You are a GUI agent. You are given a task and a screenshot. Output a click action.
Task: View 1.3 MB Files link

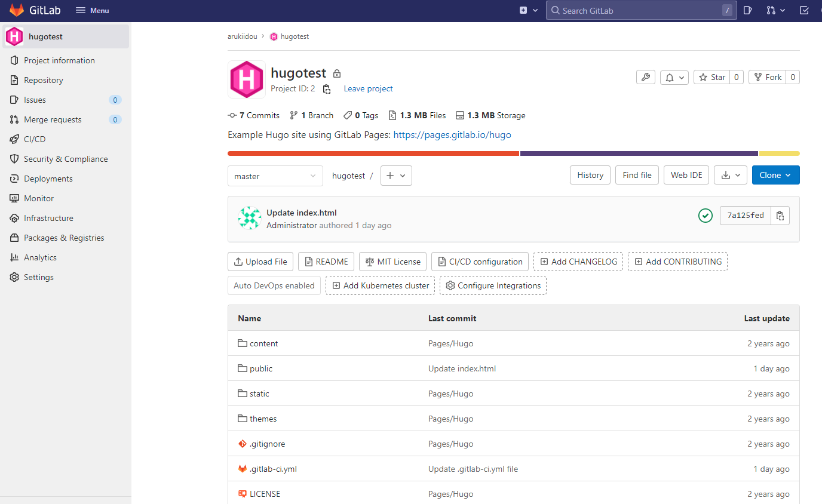pyautogui.click(x=417, y=115)
